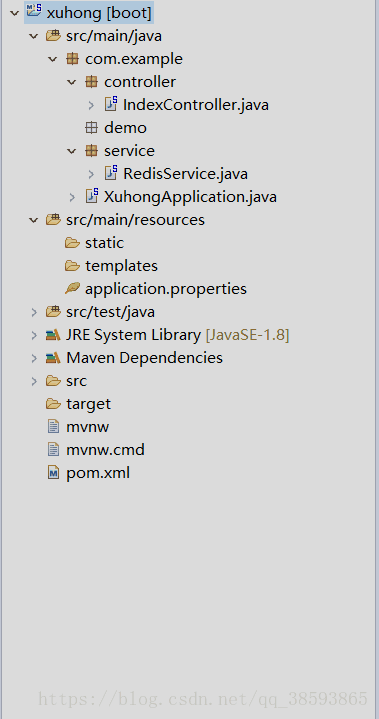
Task: Click the pom.xml Maven file icon
Action: (x=54, y=473)
